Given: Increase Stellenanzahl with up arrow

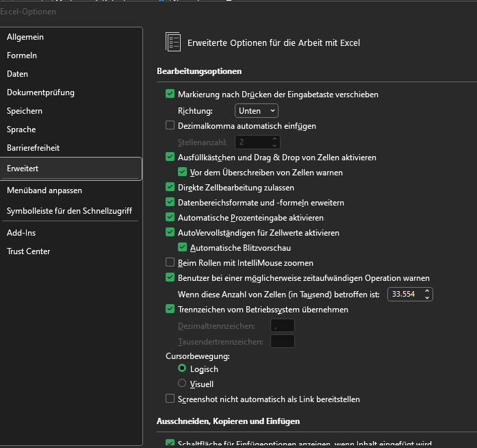Looking at the screenshot, I should 274,139.
